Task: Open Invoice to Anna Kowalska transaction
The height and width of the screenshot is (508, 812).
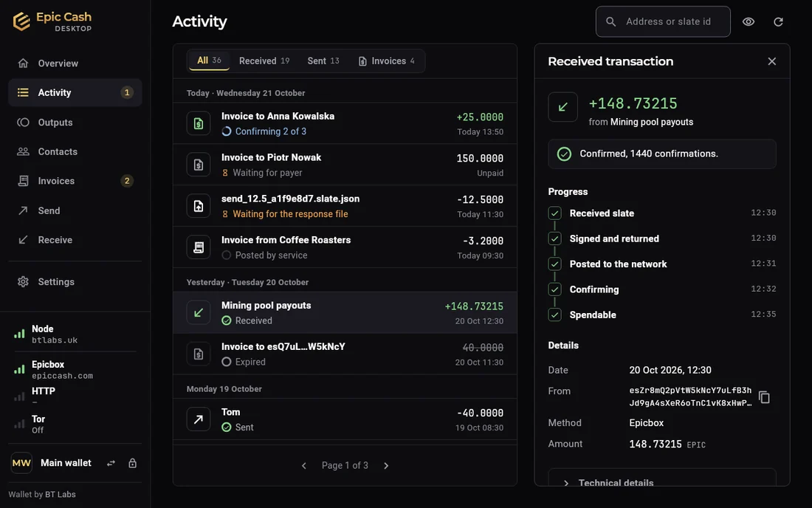Action: tap(345, 123)
